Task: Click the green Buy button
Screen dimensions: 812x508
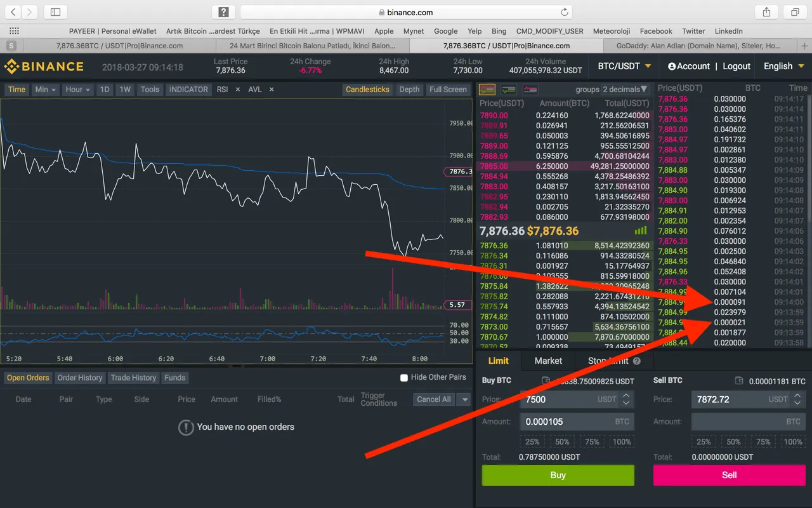Action: 558,475
